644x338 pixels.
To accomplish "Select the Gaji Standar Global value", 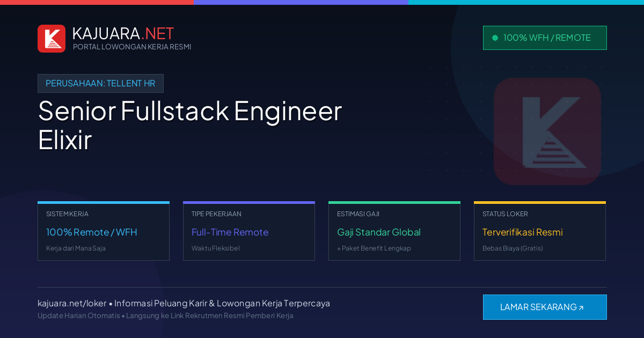I will pos(379,232).
